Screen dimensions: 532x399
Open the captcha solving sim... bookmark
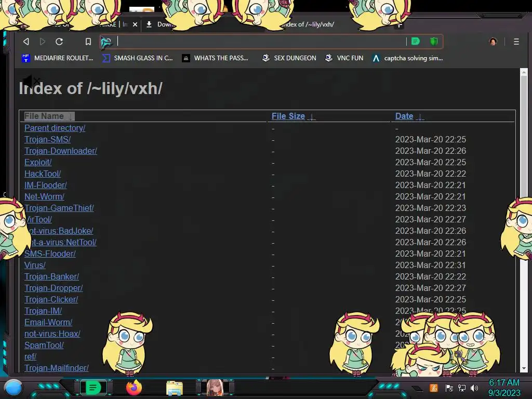407,58
